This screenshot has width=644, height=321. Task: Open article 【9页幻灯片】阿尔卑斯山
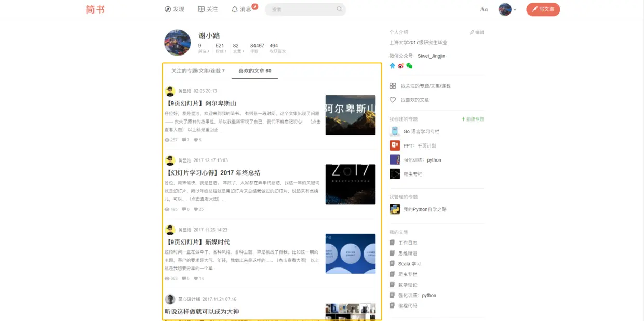200,103
